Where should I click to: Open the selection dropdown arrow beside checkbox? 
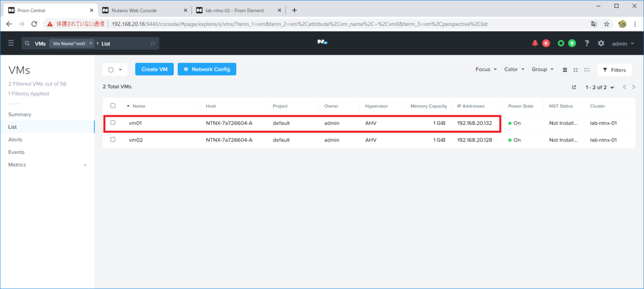click(120, 70)
